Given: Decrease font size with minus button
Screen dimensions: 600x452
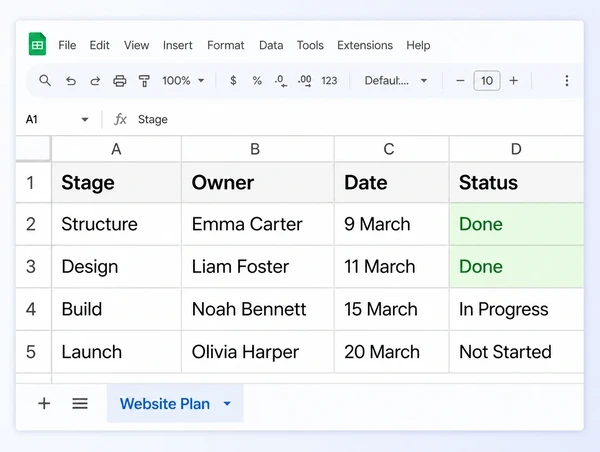Looking at the screenshot, I should [460, 81].
